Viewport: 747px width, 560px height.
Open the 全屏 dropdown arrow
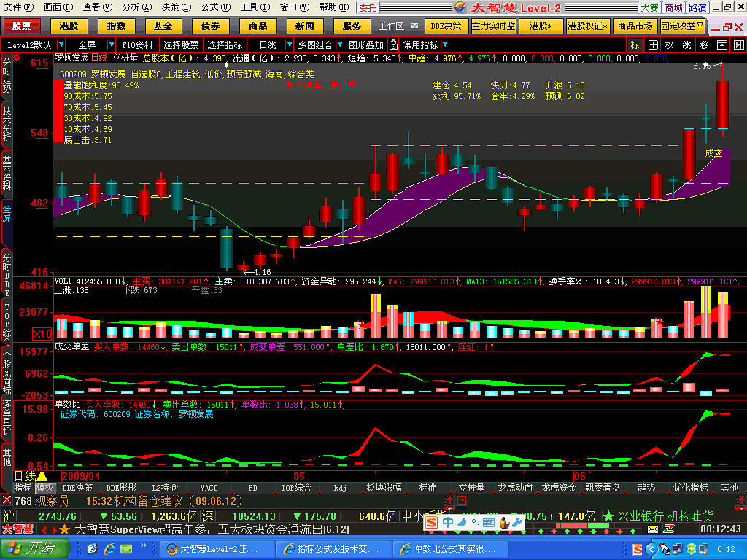point(112,44)
